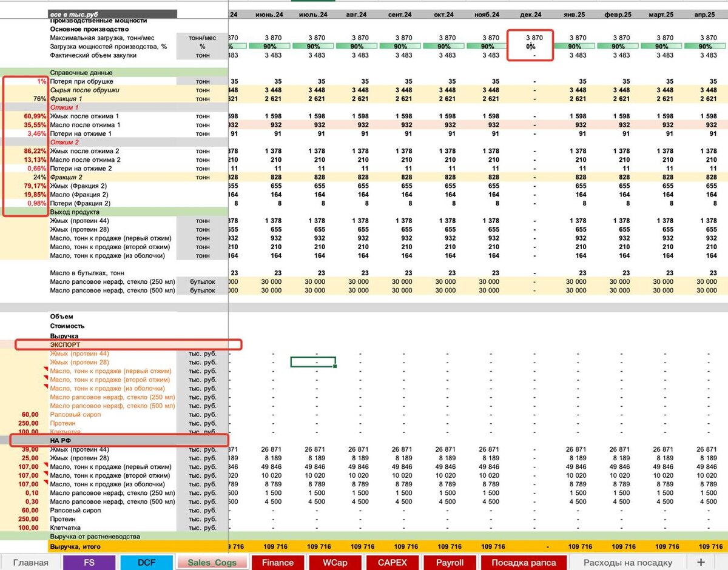Select the янв.25 column header cell
The height and width of the screenshot is (570, 728).
point(575,14)
